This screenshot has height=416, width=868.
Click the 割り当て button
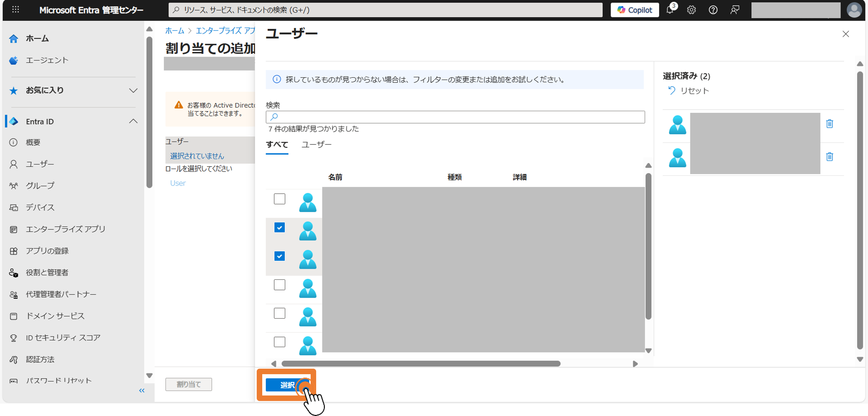tap(189, 384)
